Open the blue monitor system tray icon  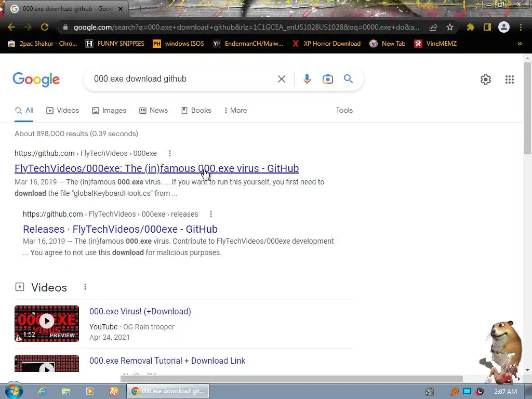pos(467,392)
